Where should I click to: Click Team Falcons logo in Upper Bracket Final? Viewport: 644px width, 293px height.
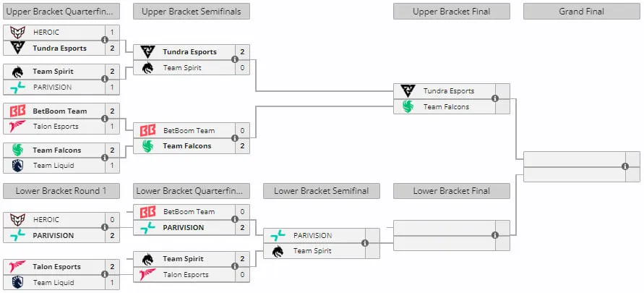408,106
